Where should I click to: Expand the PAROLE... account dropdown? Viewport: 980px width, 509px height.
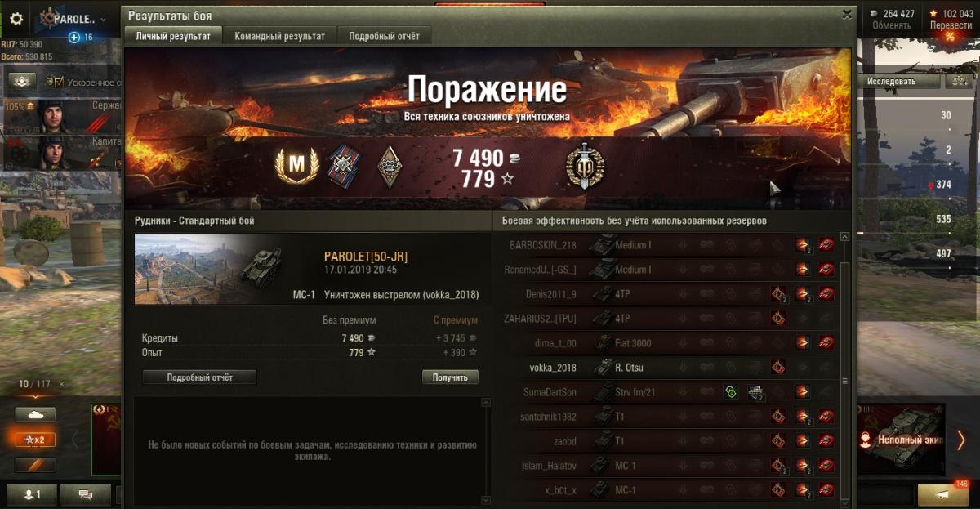pos(103,19)
